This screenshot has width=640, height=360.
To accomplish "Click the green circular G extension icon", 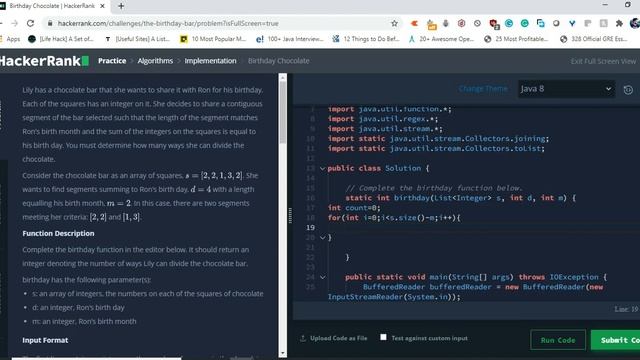I will click(x=524, y=23).
